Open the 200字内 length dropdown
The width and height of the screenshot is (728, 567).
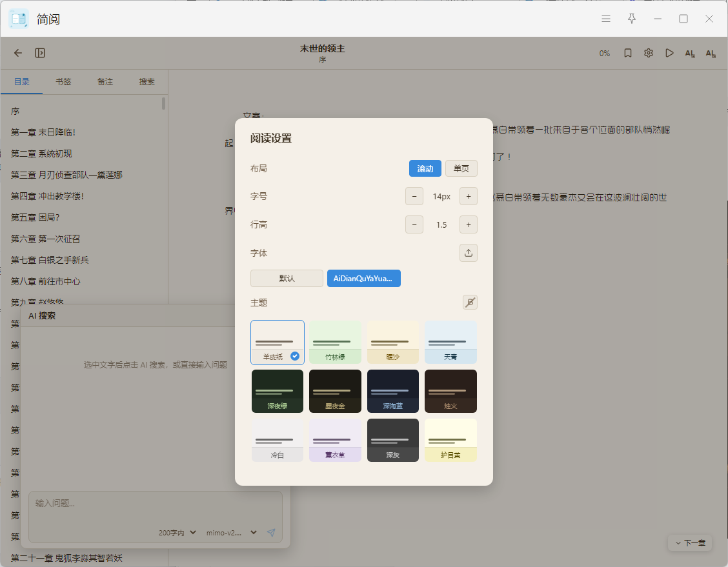[177, 533]
